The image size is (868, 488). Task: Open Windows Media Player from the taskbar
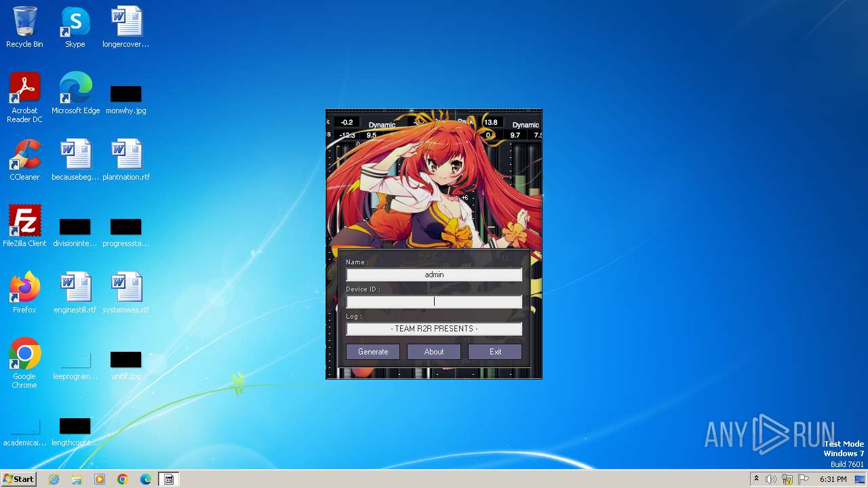(100, 479)
